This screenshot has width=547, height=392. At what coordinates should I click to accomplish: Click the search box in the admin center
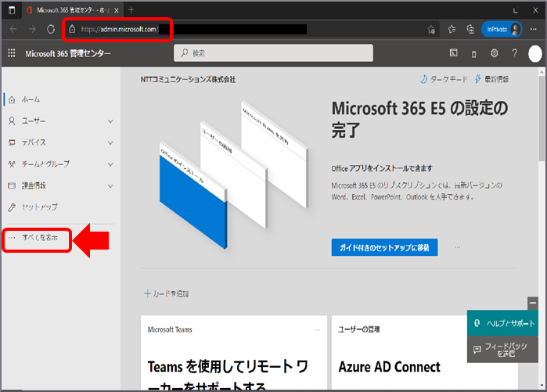[274, 53]
